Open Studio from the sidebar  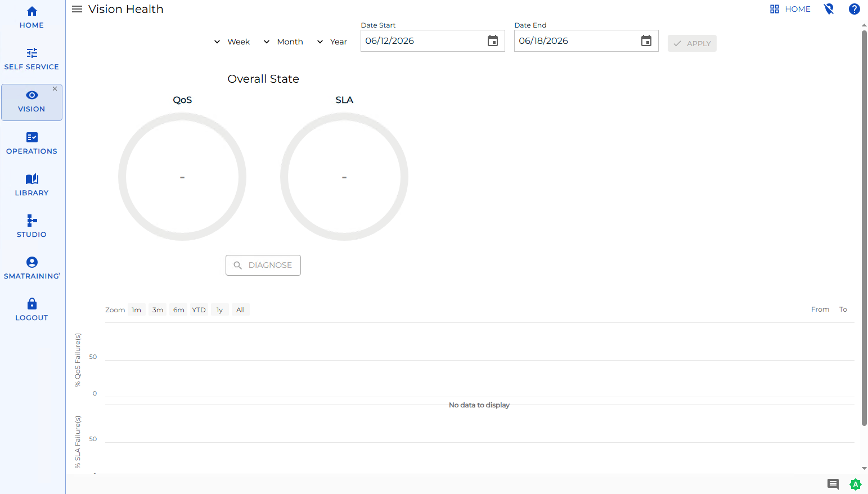click(x=32, y=227)
